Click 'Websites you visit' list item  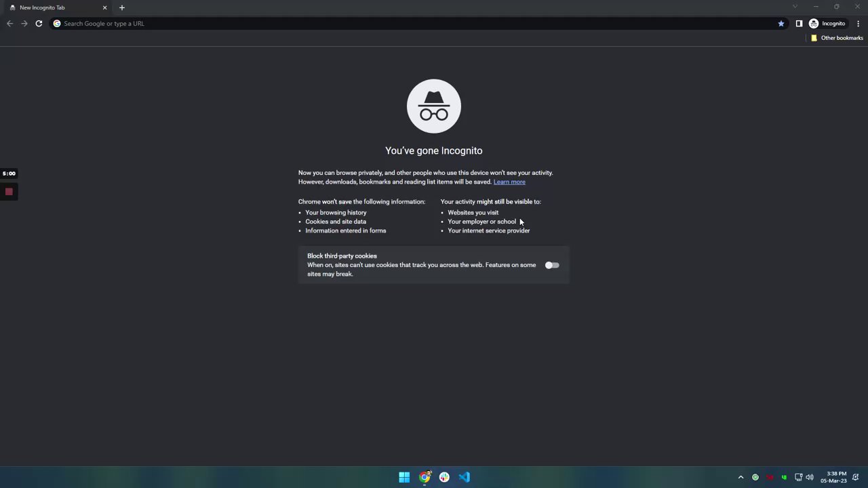point(473,213)
